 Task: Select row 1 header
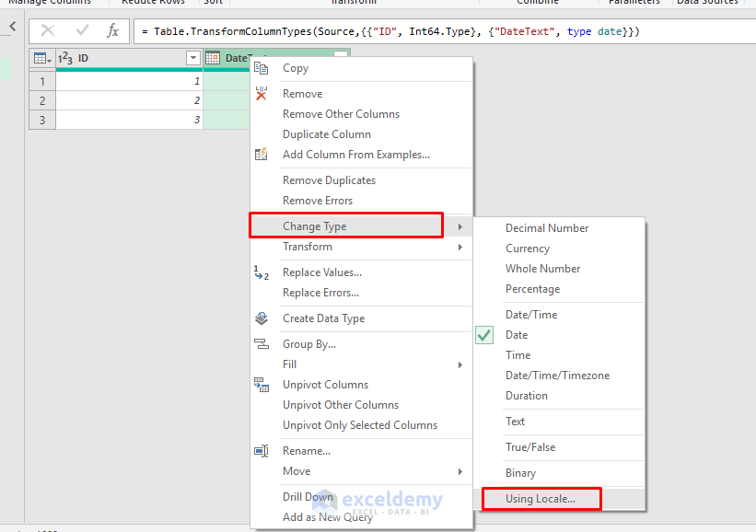pos(42,81)
